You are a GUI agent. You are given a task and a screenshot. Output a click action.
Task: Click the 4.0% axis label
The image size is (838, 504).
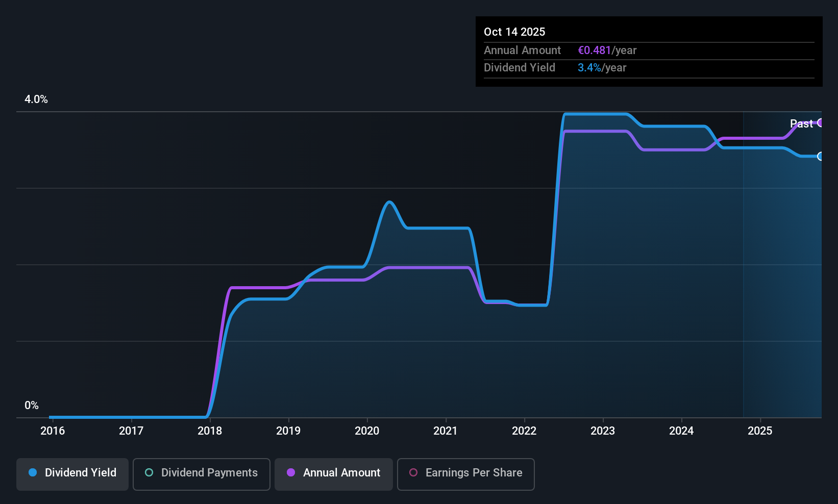(x=36, y=99)
